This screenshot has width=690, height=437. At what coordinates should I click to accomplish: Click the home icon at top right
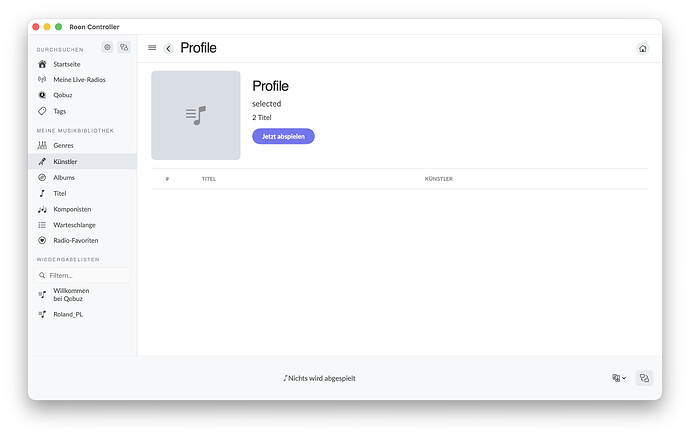coord(642,48)
